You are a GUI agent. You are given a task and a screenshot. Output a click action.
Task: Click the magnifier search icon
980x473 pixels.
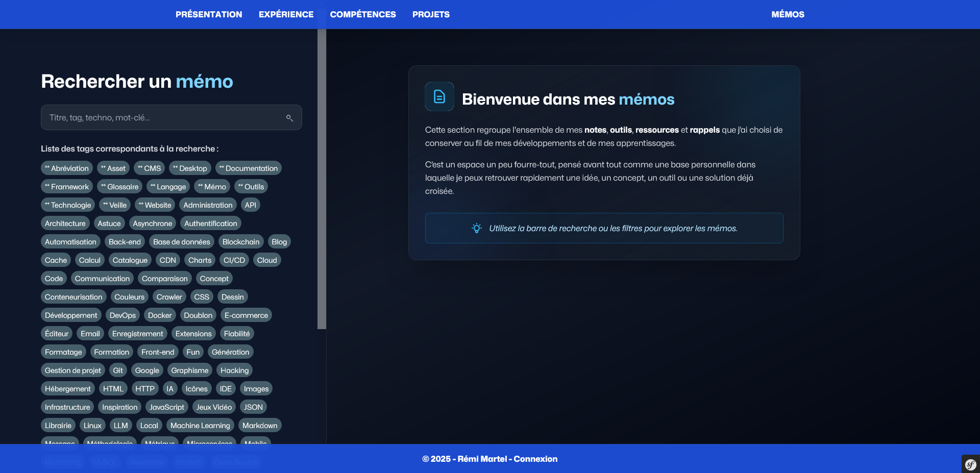289,118
